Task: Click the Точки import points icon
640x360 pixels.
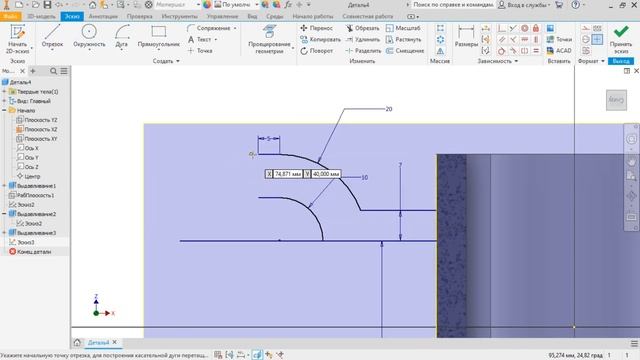Action: (559, 39)
